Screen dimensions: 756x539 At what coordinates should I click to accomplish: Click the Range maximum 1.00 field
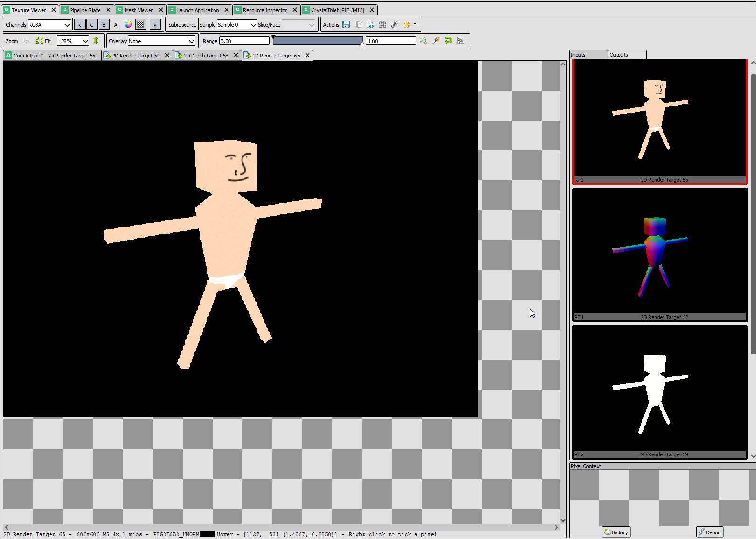pyautogui.click(x=391, y=41)
